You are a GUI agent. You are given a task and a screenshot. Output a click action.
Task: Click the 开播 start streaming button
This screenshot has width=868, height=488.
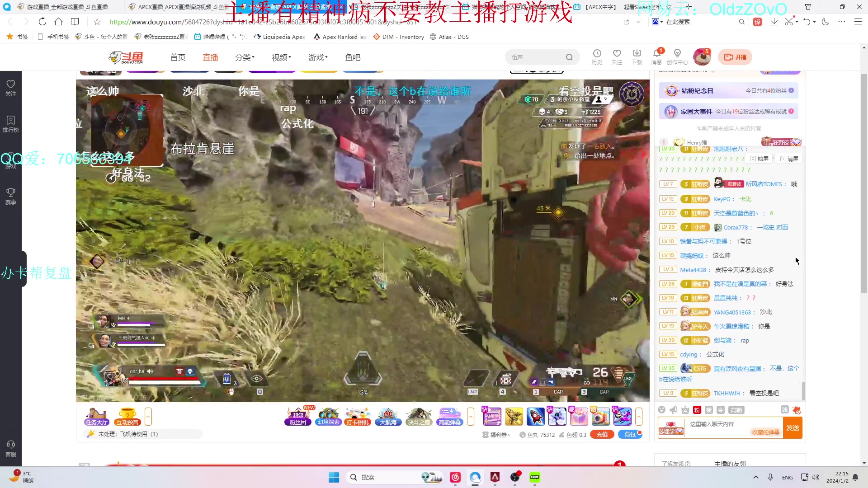[x=735, y=57]
